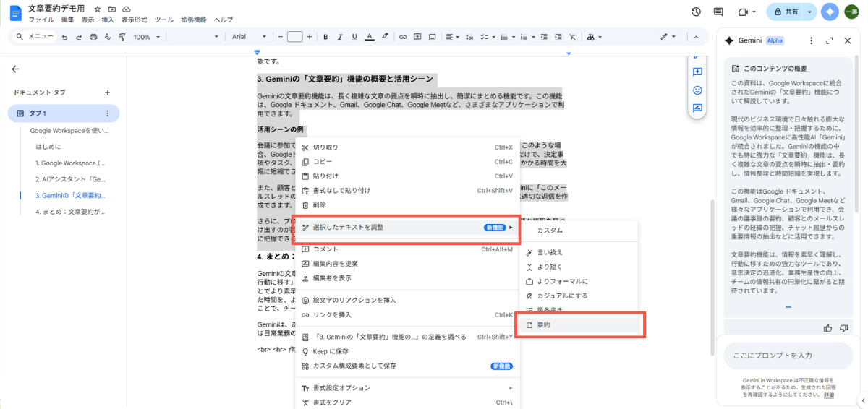868x409 pixels.
Task: Choose コピー from the context menu
Action: tap(323, 162)
